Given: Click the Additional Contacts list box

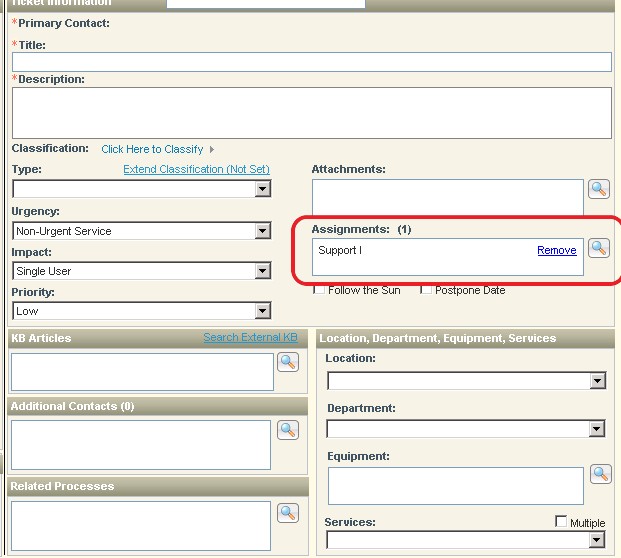Looking at the screenshot, I should (x=141, y=445).
